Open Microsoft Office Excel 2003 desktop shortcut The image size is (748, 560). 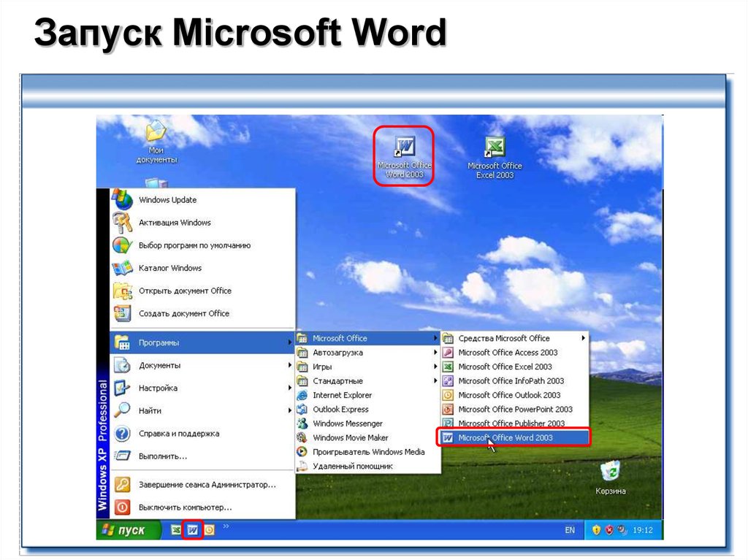[495, 158]
